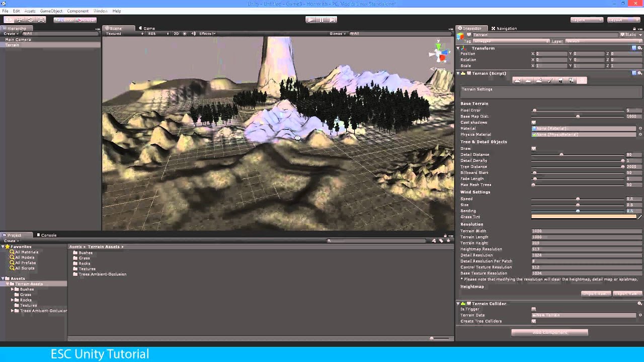Select the Paint Texture brush tool

click(x=549, y=80)
